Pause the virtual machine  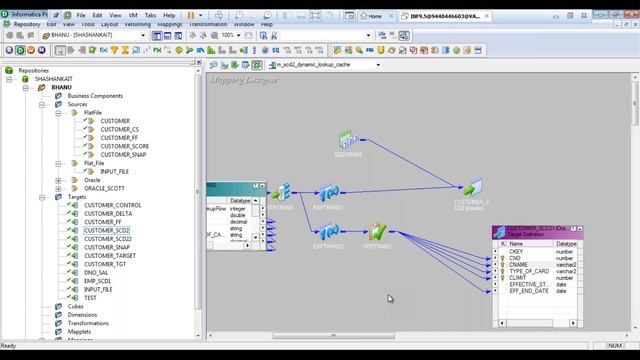point(191,16)
